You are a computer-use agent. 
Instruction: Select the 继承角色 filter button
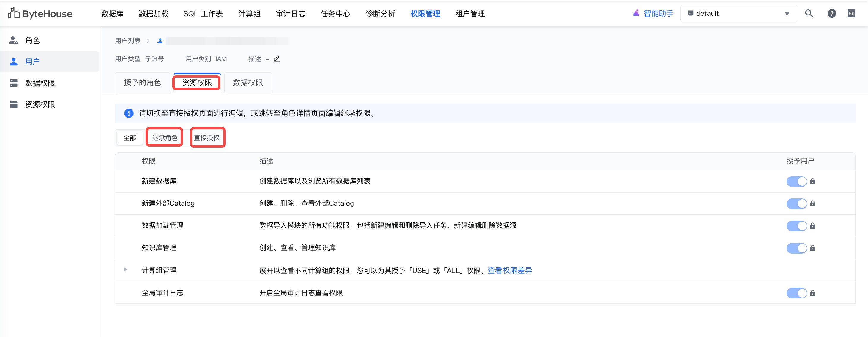coord(165,138)
